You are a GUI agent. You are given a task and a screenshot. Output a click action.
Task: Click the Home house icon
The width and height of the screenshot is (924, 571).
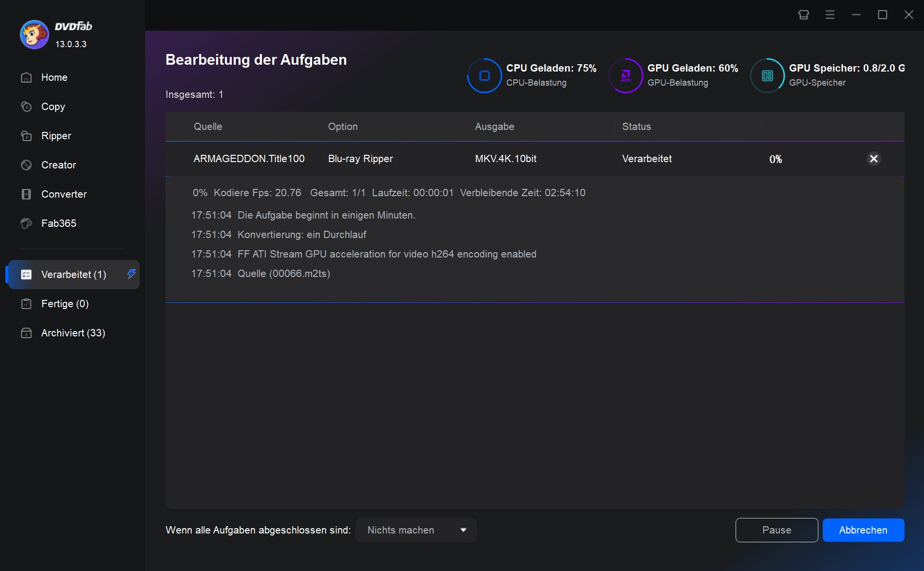click(x=26, y=77)
